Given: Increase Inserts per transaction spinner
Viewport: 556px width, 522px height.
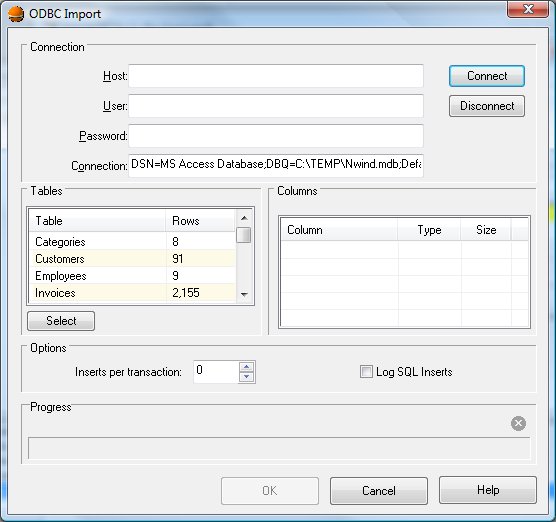Looking at the screenshot, I should tap(246, 367).
